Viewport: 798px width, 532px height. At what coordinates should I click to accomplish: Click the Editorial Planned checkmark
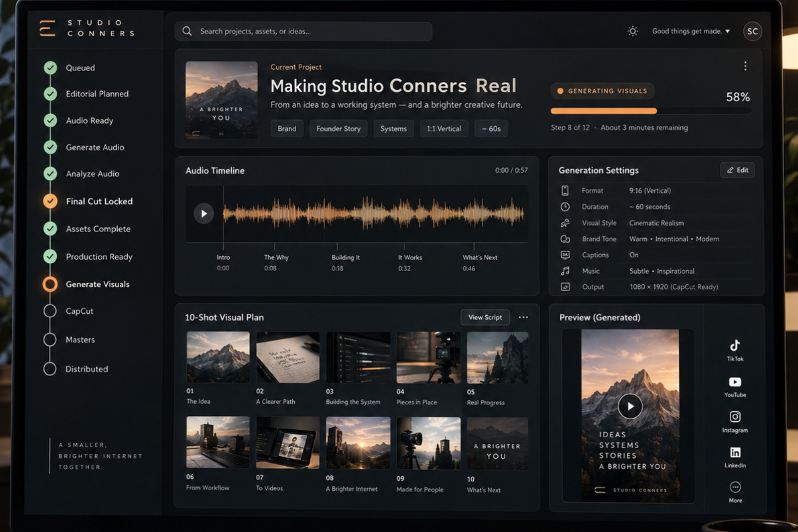(50, 93)
